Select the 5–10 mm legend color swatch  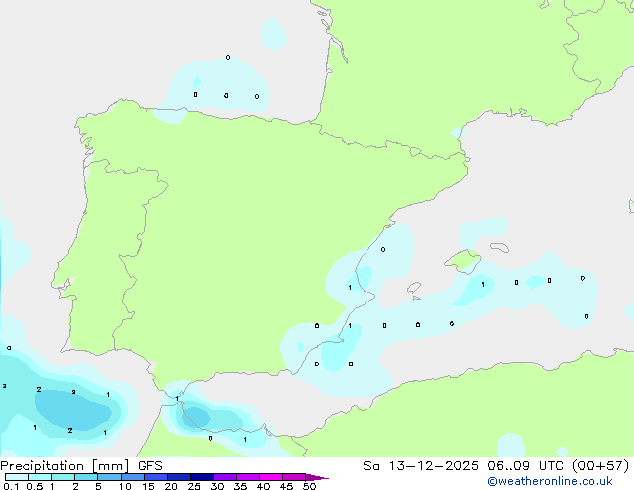(x=109, y=477)
